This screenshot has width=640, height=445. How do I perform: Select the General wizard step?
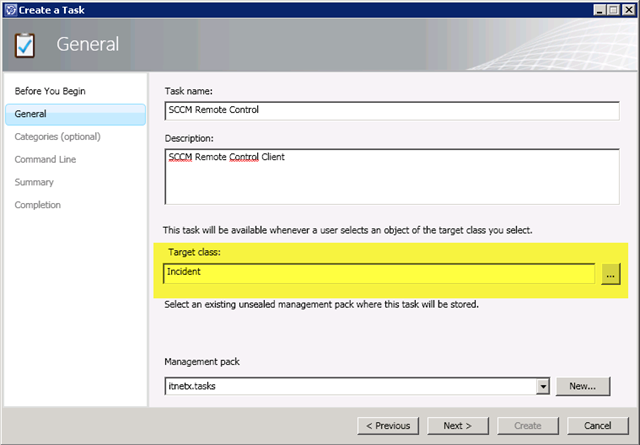point(31,114)
